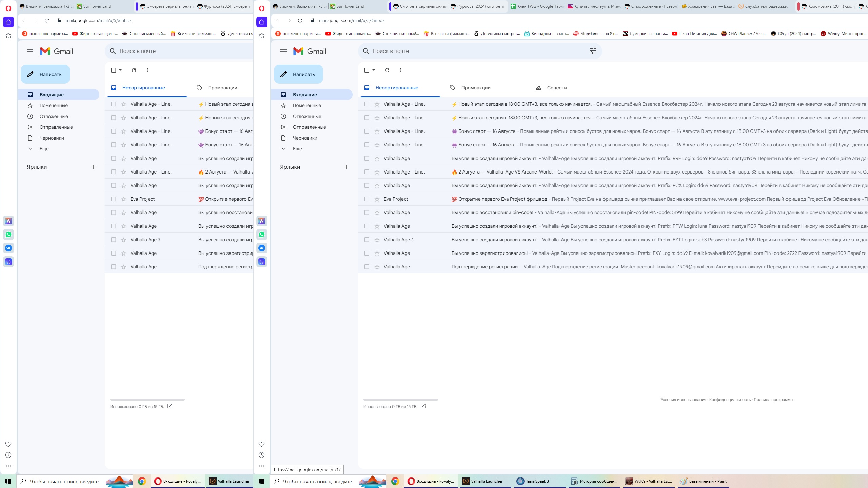Refresh the mail list in right Gmail window
Viewport: 868px width, 488px height.
point(387,70)
